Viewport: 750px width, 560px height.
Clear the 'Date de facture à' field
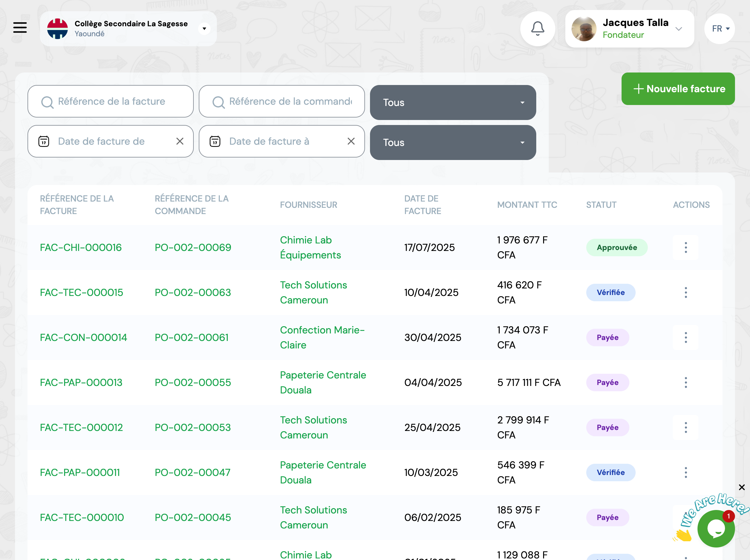click(351, 141)
